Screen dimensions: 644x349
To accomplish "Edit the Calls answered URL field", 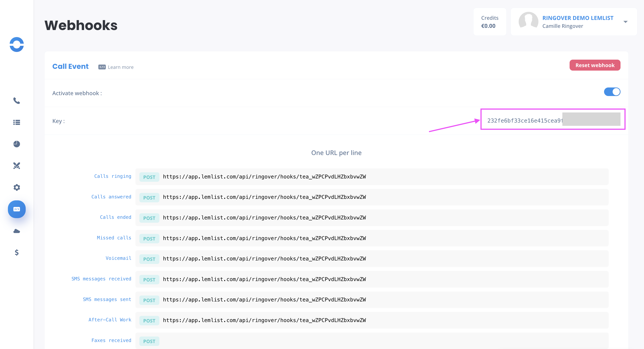I will [372, 197].
